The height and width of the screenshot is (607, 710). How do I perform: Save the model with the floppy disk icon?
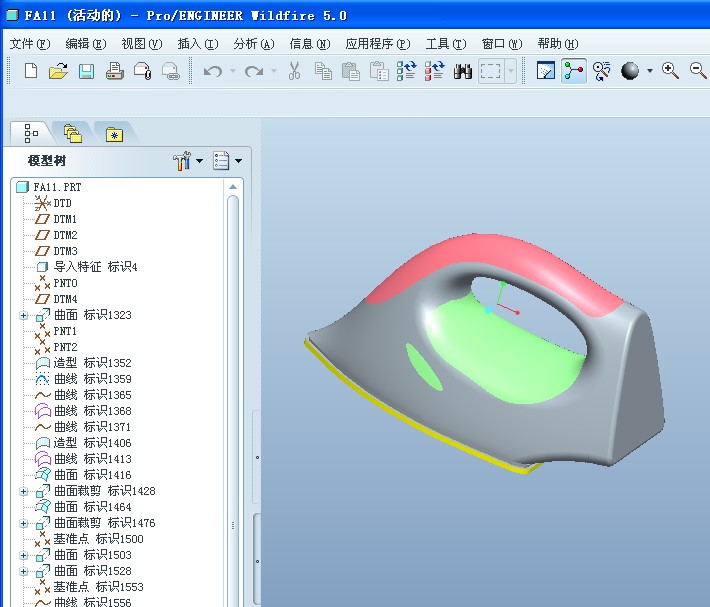pos(86,72)
